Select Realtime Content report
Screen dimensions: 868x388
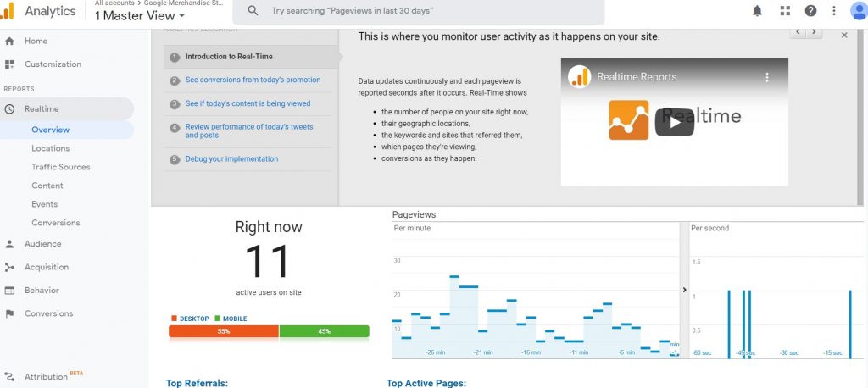[47, 186]
